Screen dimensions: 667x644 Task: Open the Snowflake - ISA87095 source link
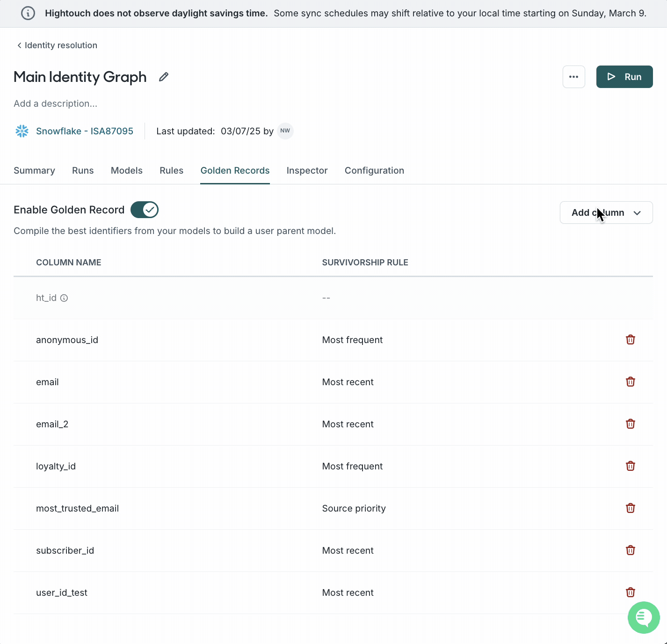coord(85,131)
